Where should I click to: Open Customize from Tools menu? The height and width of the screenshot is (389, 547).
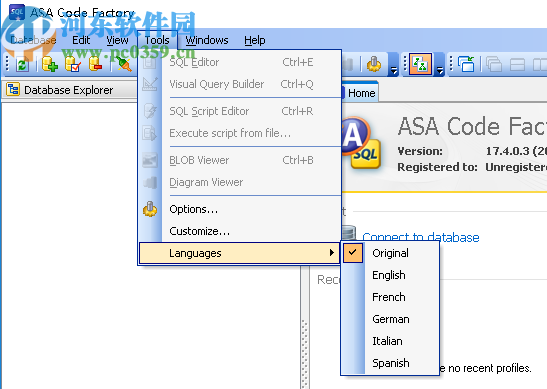pyautogui.click(x=240, y=231)
